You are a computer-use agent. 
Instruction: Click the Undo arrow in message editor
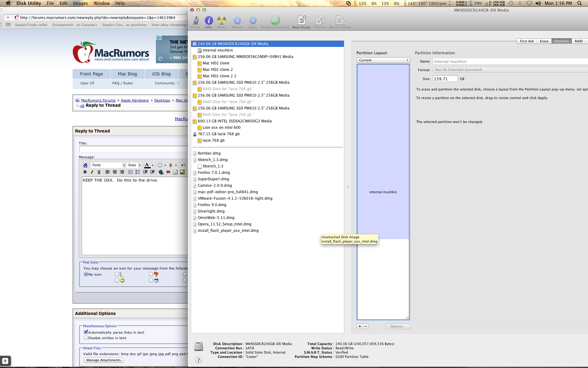183,165
